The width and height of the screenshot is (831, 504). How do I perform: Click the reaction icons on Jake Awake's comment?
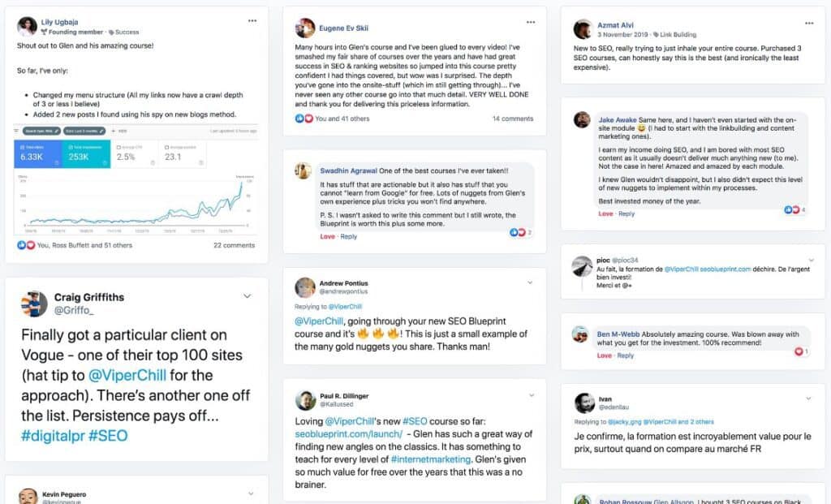pos(791,209)
